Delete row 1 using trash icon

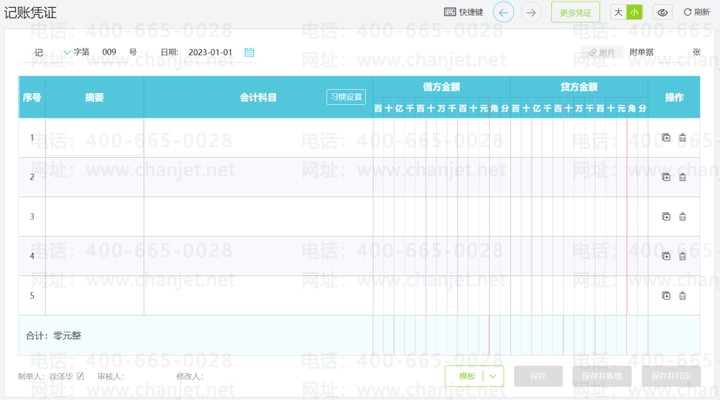click(x=682, y=137)
